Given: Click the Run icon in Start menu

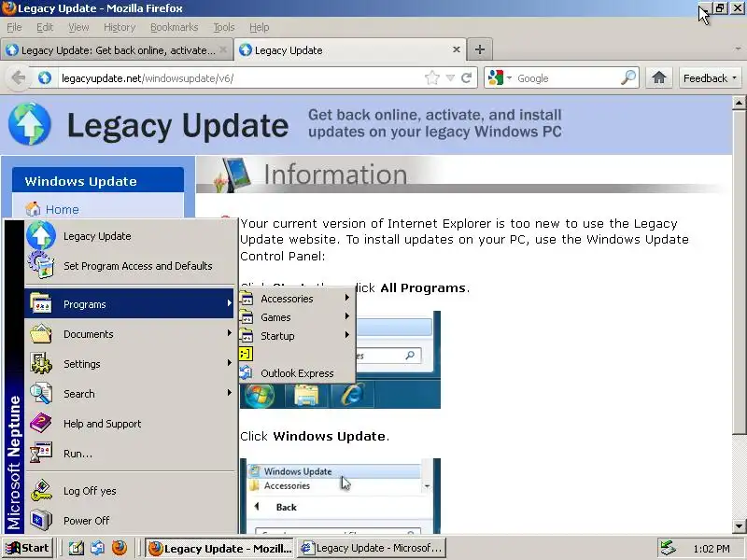Looking at the screenshot, I should point(41,453).
